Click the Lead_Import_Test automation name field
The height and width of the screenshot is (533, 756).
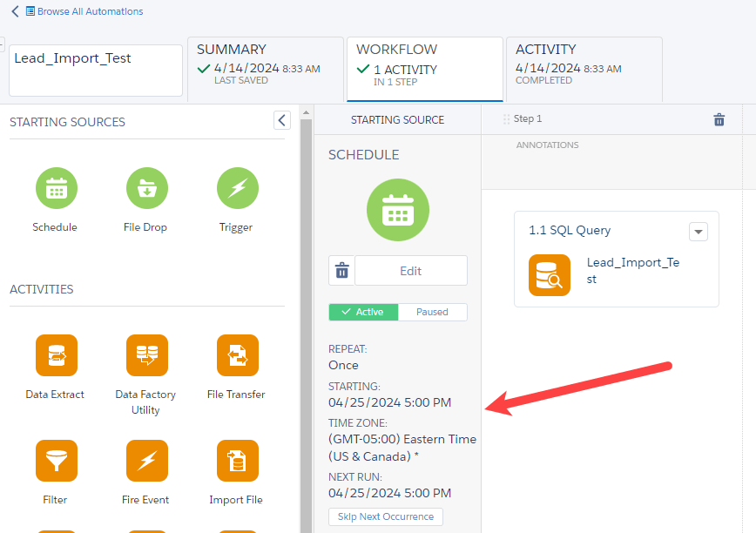click(x=96, y=70)
